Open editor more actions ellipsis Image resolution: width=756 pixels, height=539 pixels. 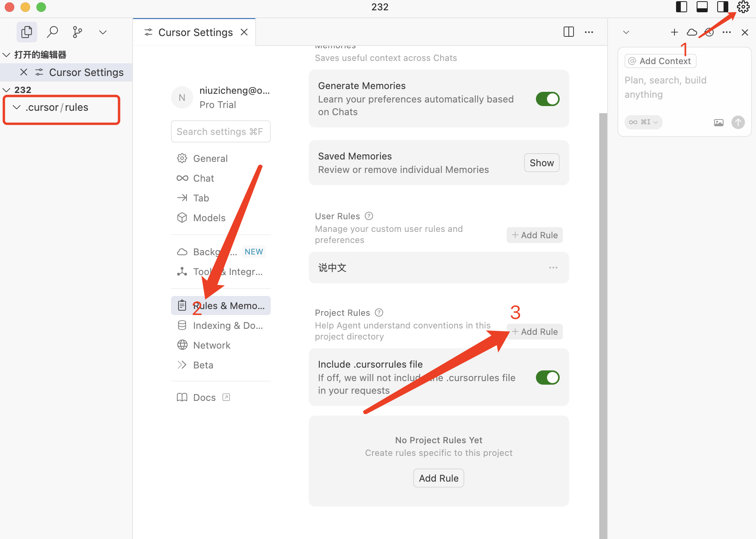click(589, 32)
